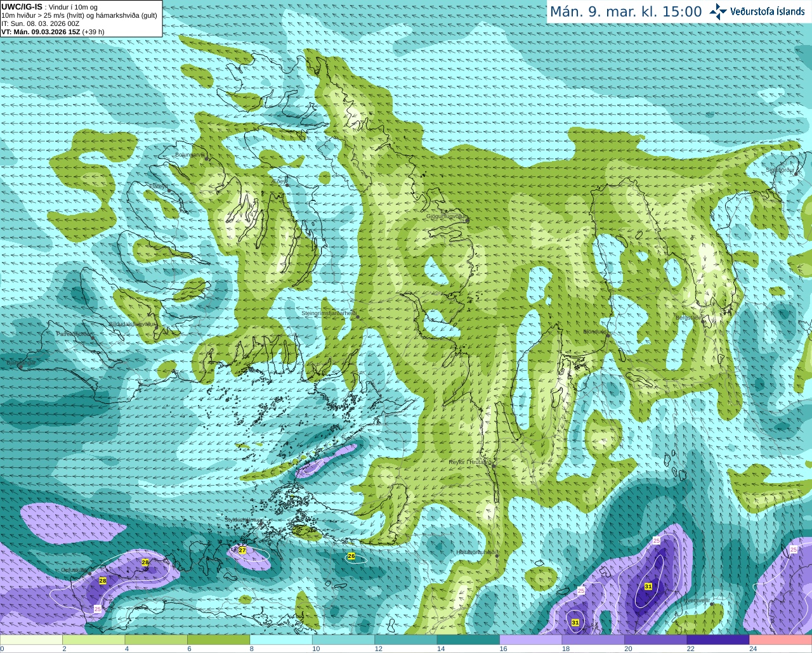The width and height of the screenshot is (812, 653).
Task: Click the Flateyri station label
Action: coord(158,186)
